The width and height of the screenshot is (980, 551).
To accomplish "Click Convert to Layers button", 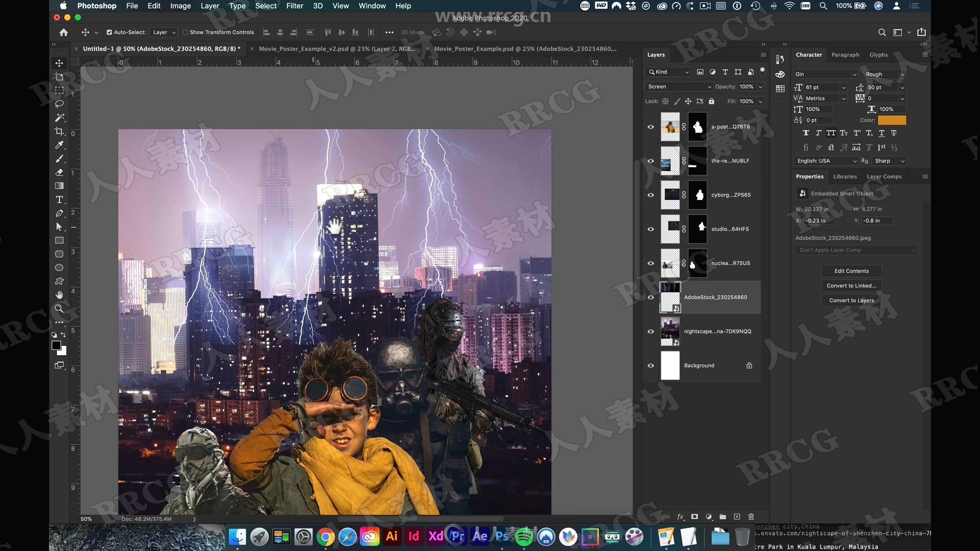I will (852, 300).
